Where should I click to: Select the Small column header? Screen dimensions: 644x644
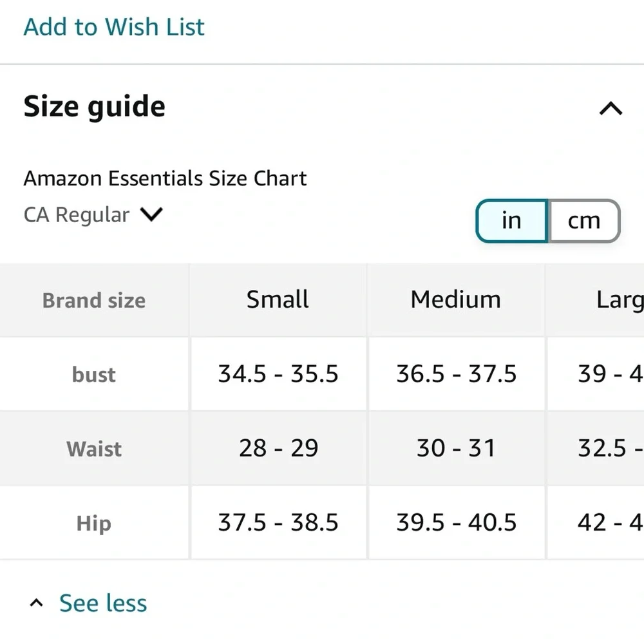(x=278, y=299)
